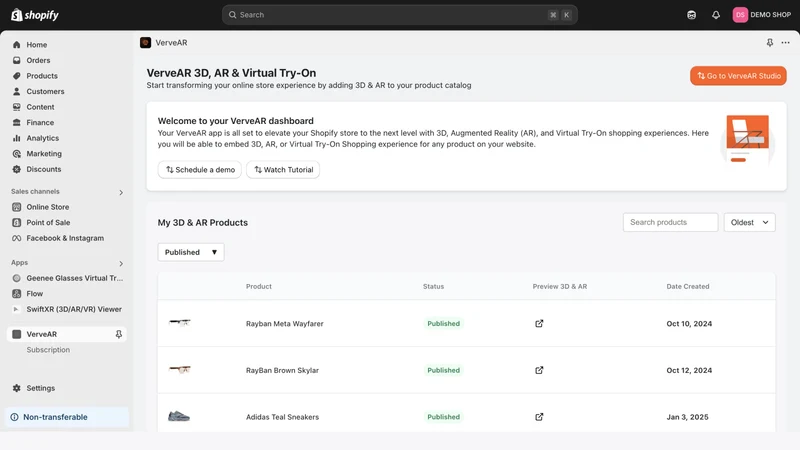Click the Watch Tutorial button

[x=283, y=170]
